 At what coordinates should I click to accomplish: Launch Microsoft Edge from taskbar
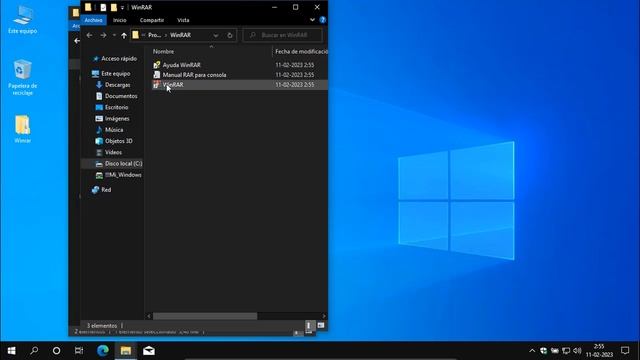point(103,351)
